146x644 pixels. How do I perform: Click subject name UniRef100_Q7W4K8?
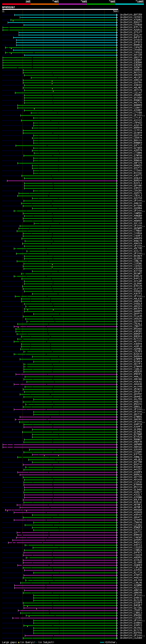[131, 366]
